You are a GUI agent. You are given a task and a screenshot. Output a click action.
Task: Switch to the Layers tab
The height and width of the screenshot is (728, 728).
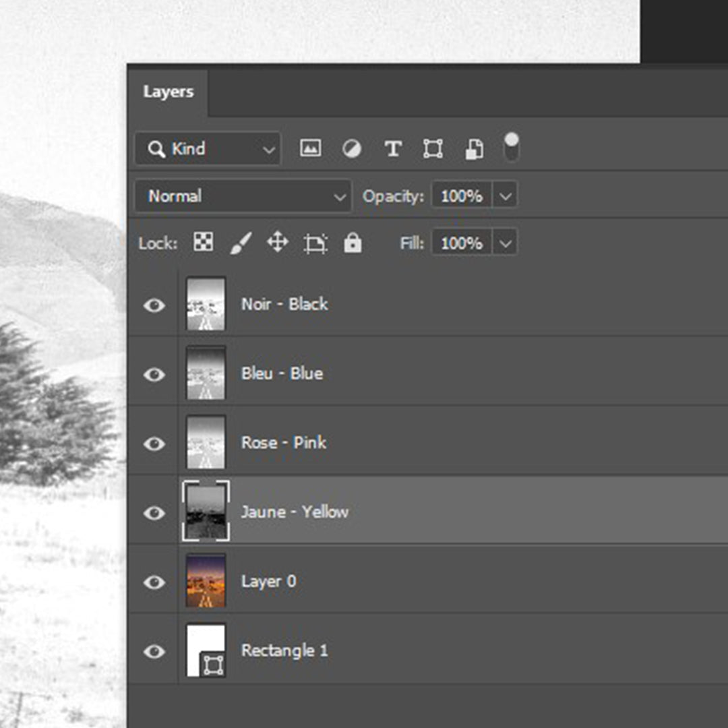[168, 92]
